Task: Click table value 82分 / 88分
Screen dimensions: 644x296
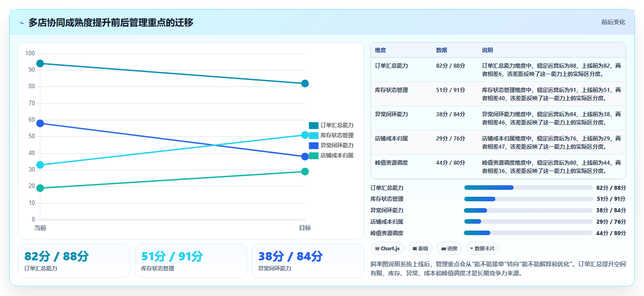Action: [x=451, y=66]
